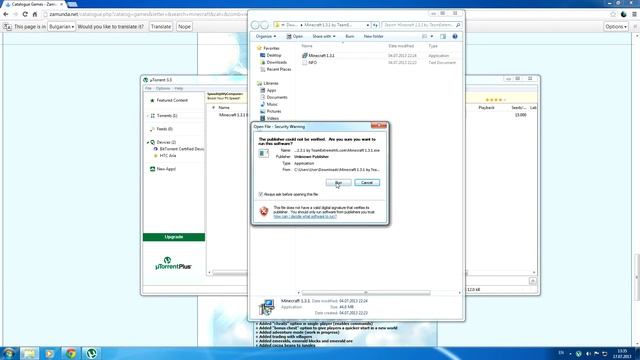This screenshot has width=640, height=360.
Task: Sort by the Name column header in Explorer
Action: coord(307,46)
